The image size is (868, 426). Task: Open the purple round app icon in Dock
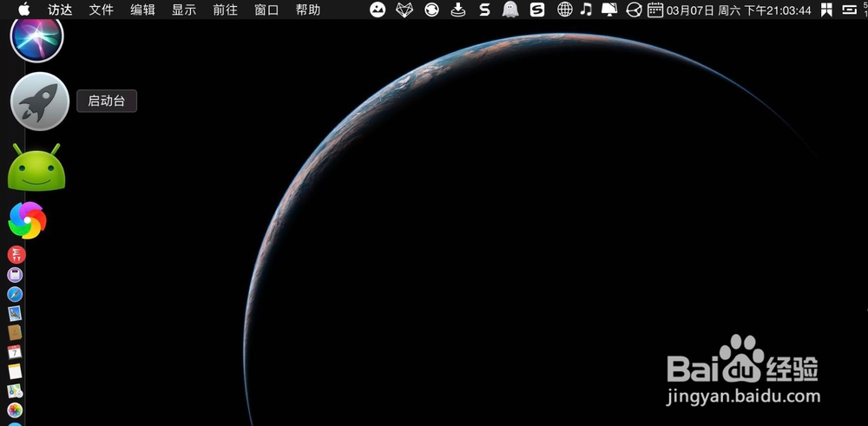15,275
